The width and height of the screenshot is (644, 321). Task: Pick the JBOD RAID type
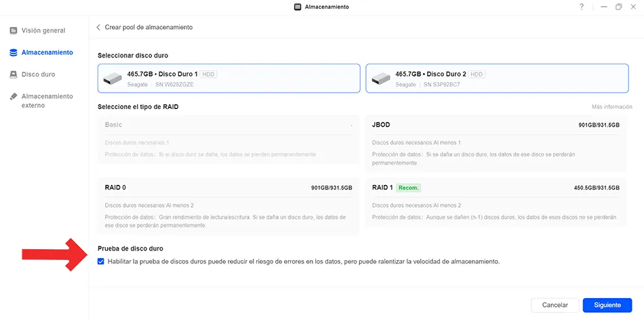(x=496, y=144)
